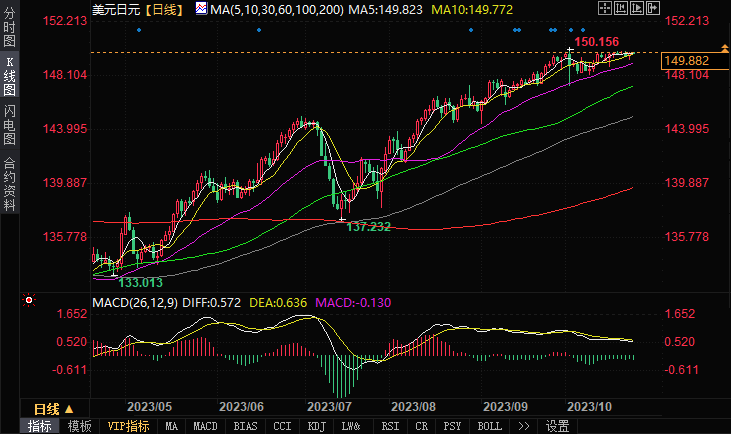Select the 模板 bottom tab
Image resolution: width=731 pixels, height=434 pixels.
coord(80,426)
